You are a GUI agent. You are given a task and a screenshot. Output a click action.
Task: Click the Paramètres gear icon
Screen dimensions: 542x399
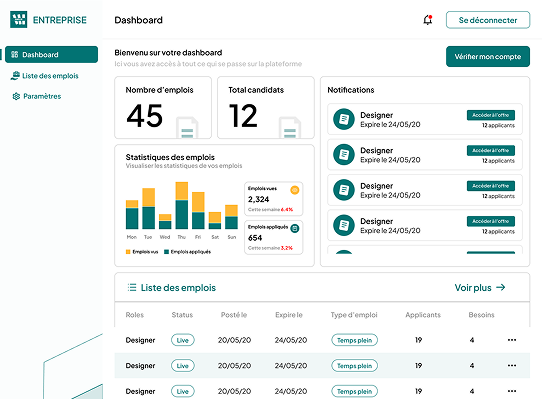[16, 96]
